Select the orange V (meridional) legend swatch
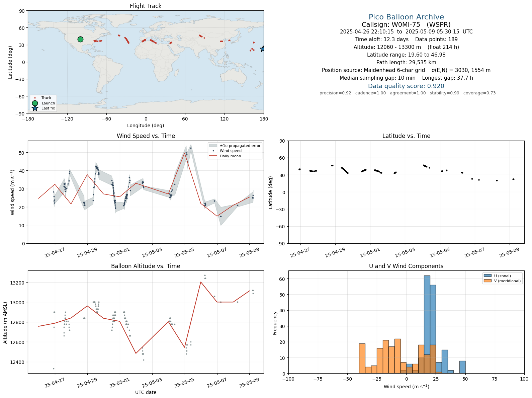The height and width of the screenshot is (398, 532). tap(487, 281)
